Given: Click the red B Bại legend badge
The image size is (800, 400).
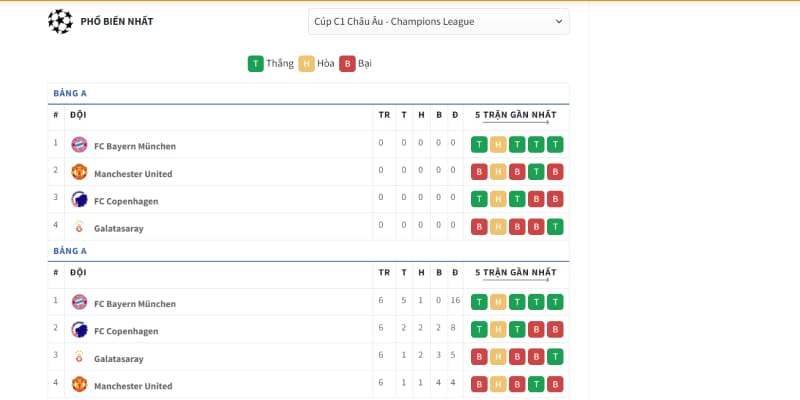Looking at the screenshot, I should pyautogui.click(x=347, y=64).
